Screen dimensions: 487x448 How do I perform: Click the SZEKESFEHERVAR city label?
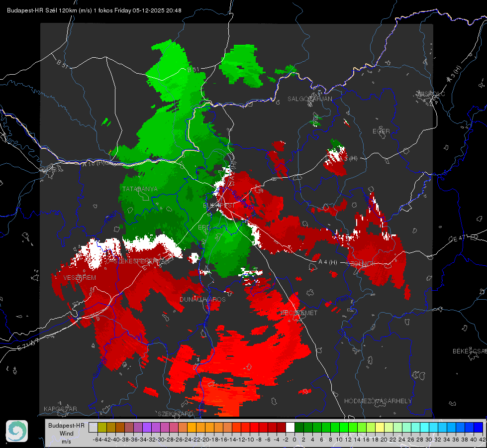coord(140,261)
